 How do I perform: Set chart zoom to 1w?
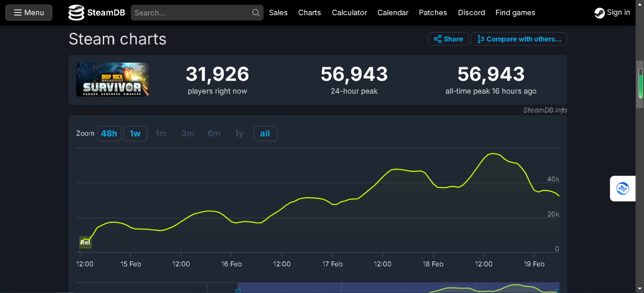(135, 134)
